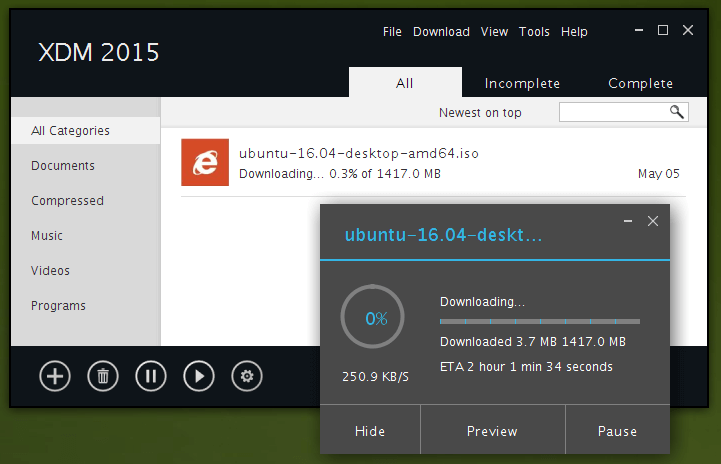Click the Hide button in progress dialog

click(370, 430)
